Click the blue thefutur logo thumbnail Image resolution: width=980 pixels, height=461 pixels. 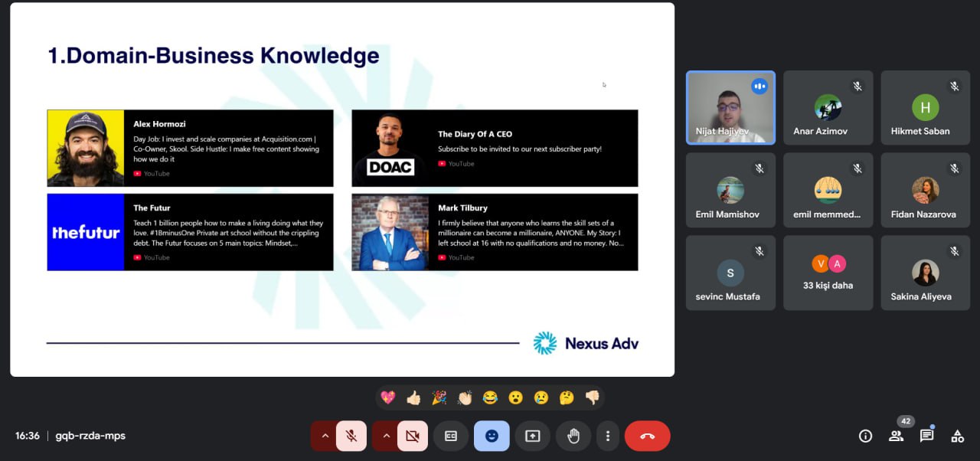(86, 232)
